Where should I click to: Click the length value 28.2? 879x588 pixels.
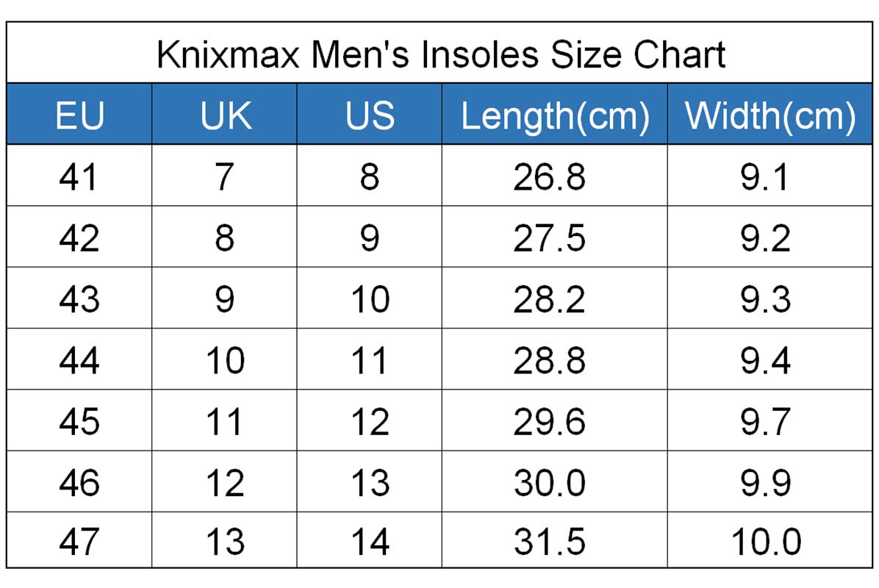(550, 299)
